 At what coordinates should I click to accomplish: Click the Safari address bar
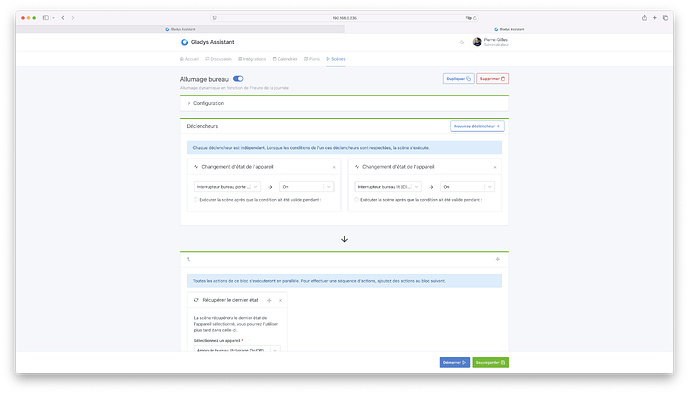click(x=344, y=18)
